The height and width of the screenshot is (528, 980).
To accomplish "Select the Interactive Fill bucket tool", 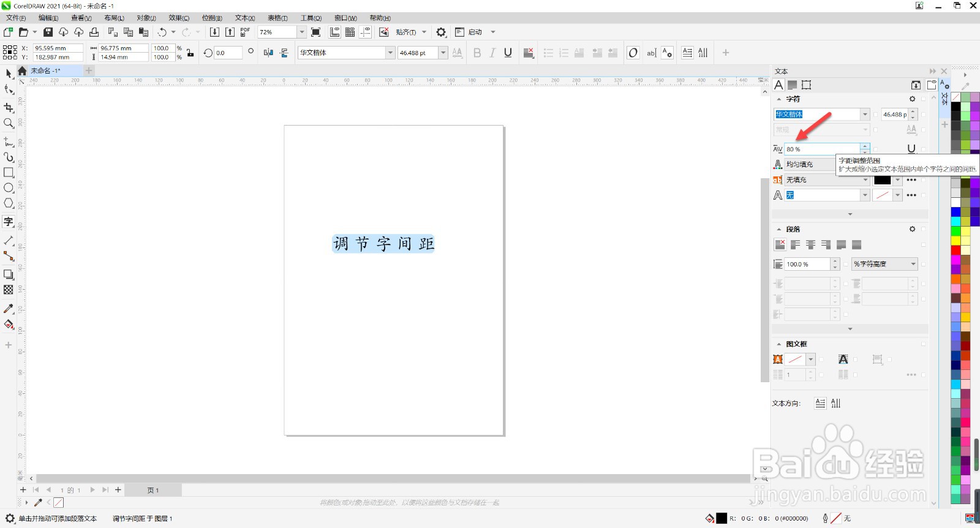I will [9, 325].
